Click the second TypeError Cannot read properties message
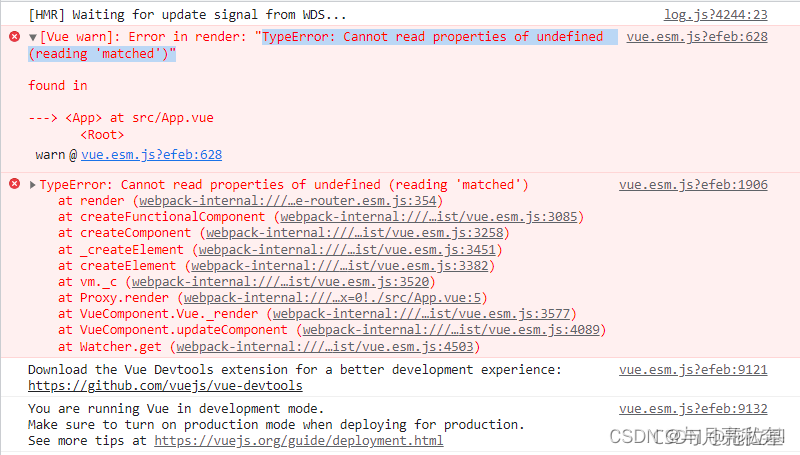Viewport: 800px width, 455px height. click(284, 185)
